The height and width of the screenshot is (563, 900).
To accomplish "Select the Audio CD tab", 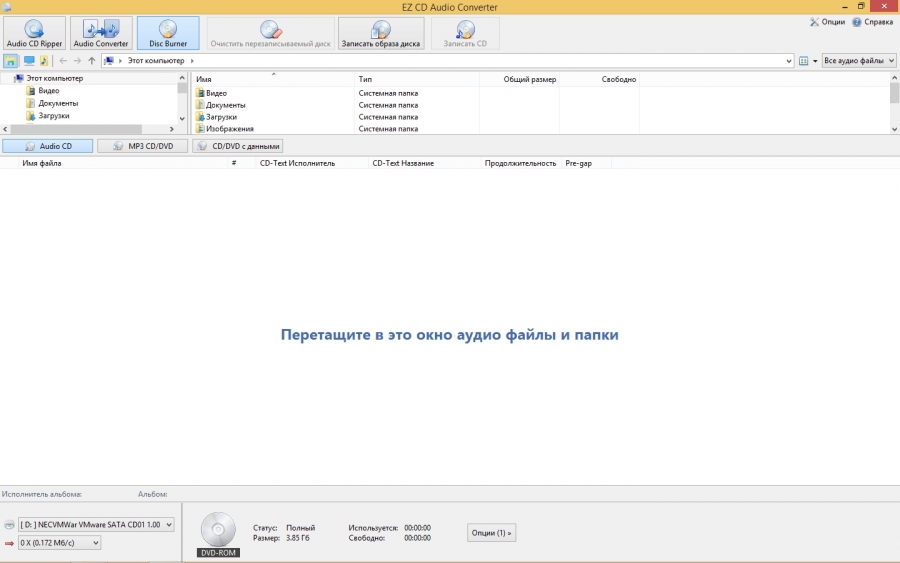I will click(x=48, y=146).
